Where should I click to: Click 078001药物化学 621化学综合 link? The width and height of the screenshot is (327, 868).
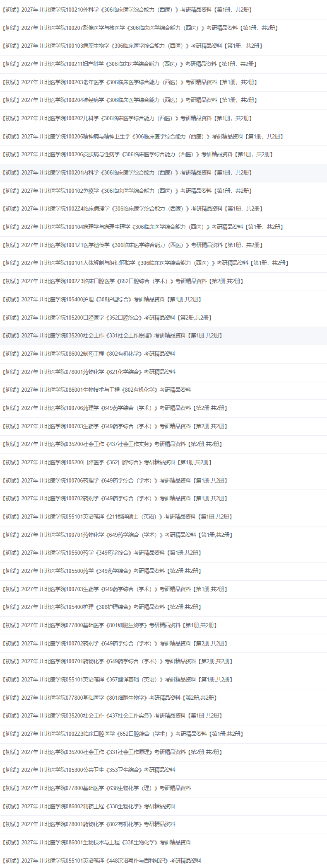pyautogui.click(x=89, y=372)
